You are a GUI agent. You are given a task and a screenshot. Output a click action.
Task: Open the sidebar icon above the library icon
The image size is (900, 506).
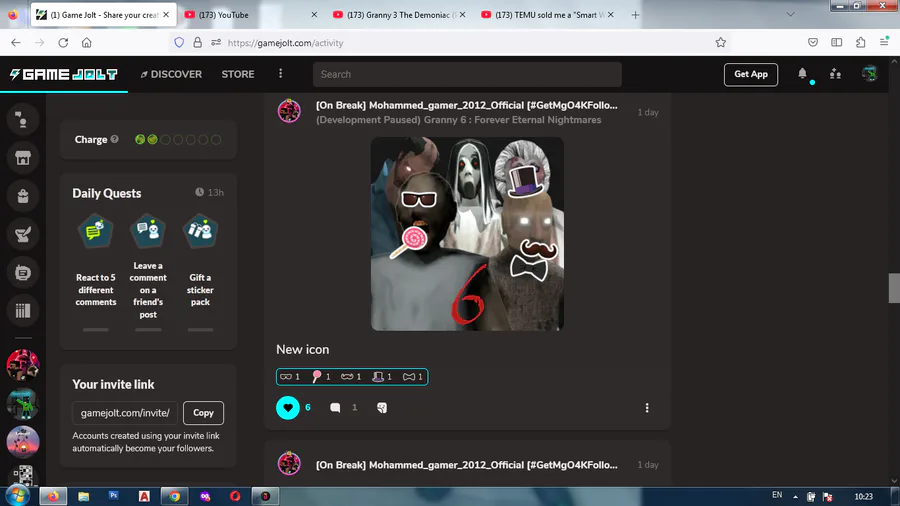click(23, 273)
